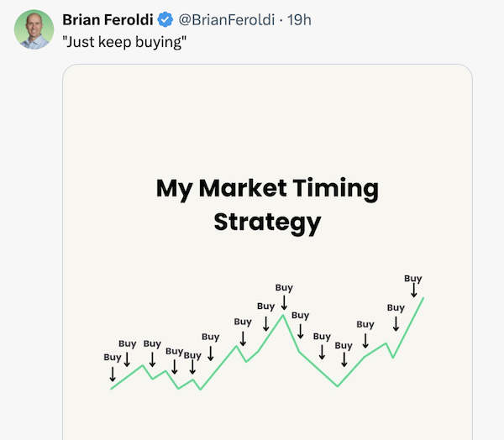Screen dimensions: 504x440
Task: Click the Brian Feroldi display name
Action: (108, 20)
